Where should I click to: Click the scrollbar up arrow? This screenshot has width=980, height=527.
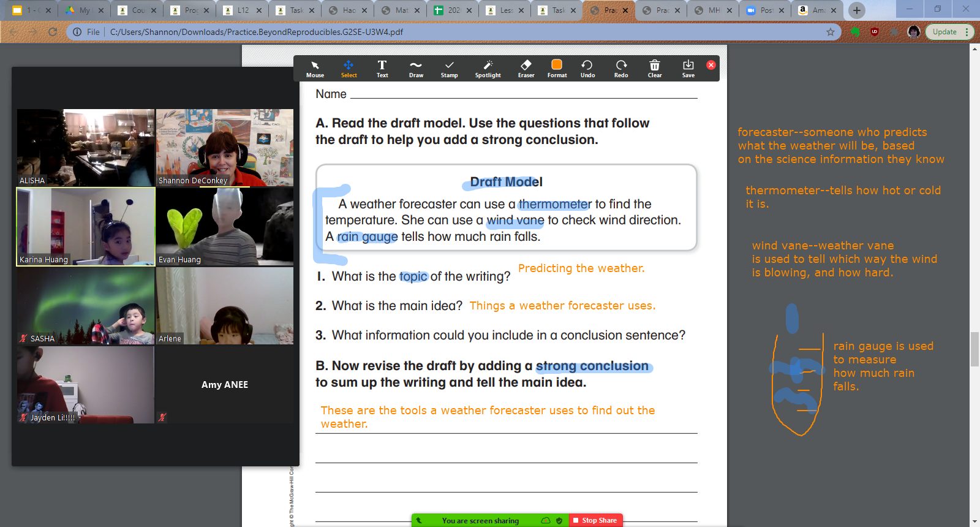tap(974, 48)
